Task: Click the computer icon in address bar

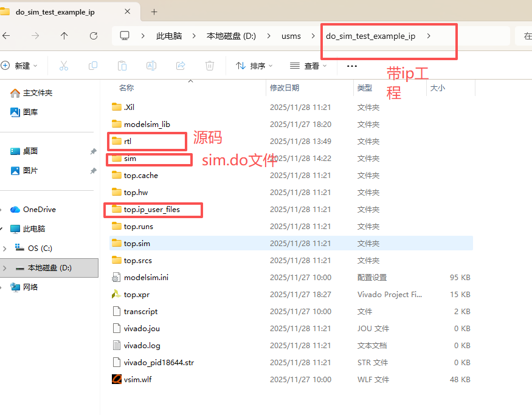Action: [125, 36]
